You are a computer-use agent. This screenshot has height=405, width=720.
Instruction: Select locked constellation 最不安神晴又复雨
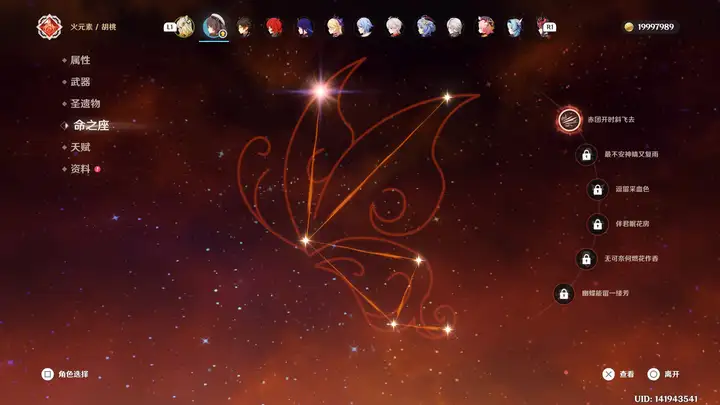tap(586, 155)
